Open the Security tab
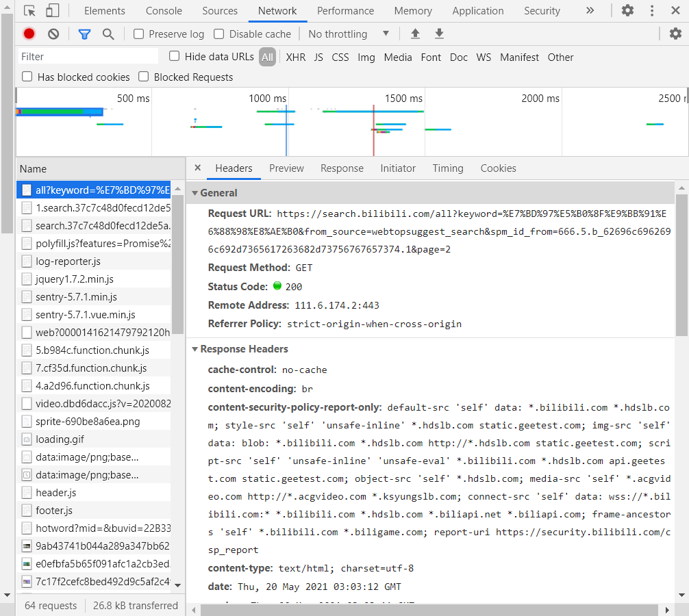This screenshot has height=616, width=689. click(x=542, y=10)
